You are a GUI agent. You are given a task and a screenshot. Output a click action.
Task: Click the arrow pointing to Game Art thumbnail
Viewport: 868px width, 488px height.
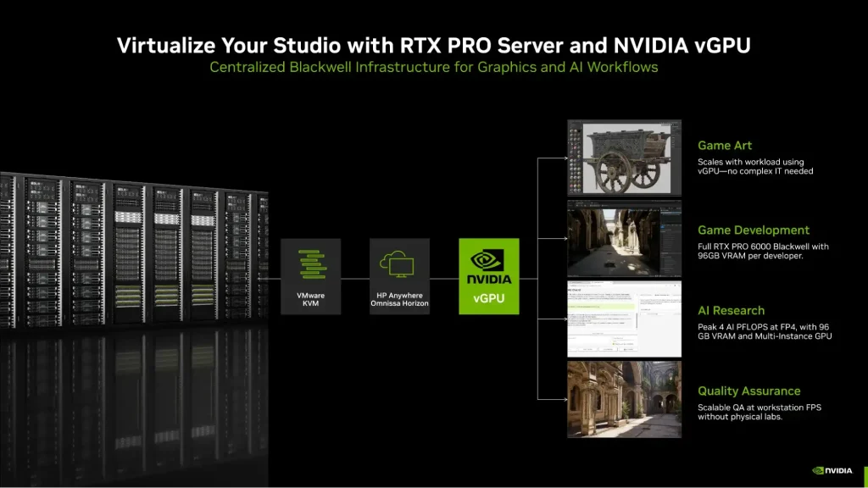[x=561, y=158]
